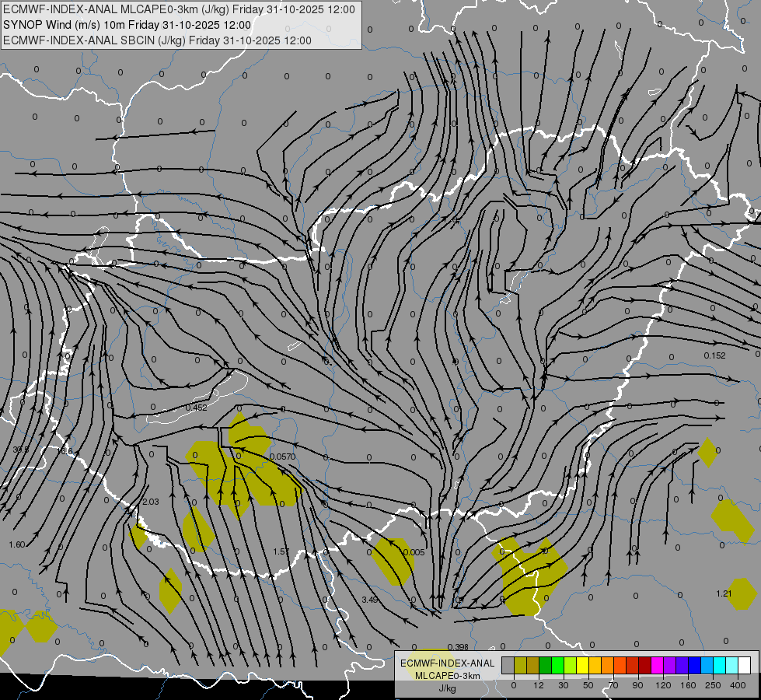Click the 400 tick label in legend

click(x=738, y=685)
